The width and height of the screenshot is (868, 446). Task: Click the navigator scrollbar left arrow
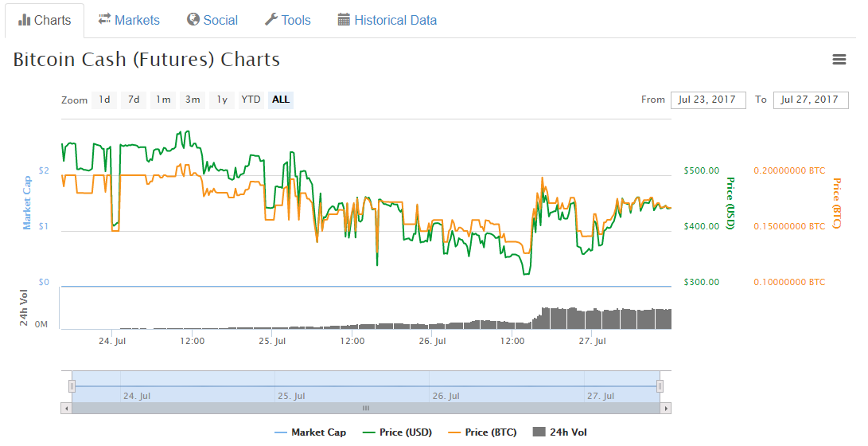tap(66, 409)
